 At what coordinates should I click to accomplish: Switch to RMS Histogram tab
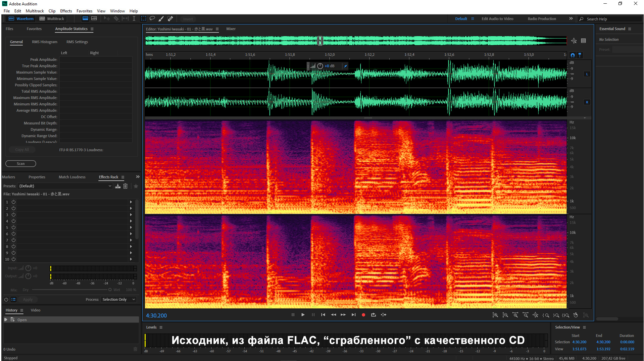coord(45,42)
